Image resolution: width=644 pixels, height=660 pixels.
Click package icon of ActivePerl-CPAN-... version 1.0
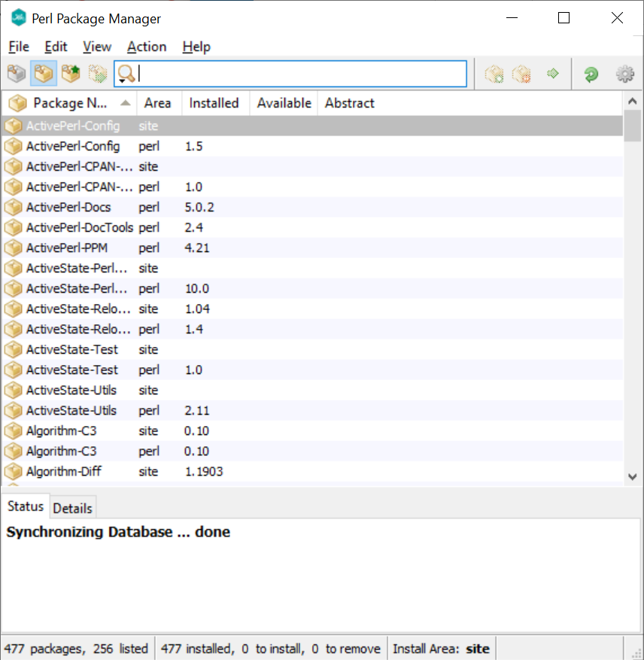click(x=13, y=187)
